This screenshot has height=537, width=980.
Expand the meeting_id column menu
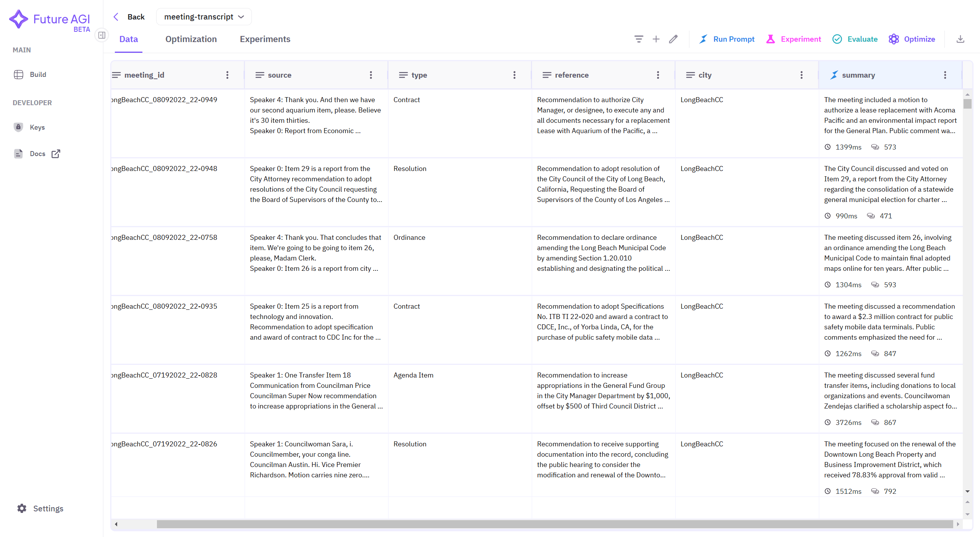228,75
